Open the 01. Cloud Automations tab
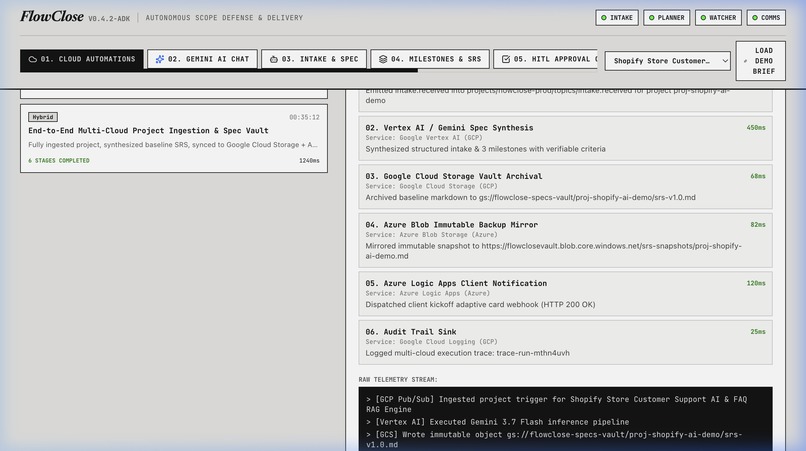 tap(82, 60)
